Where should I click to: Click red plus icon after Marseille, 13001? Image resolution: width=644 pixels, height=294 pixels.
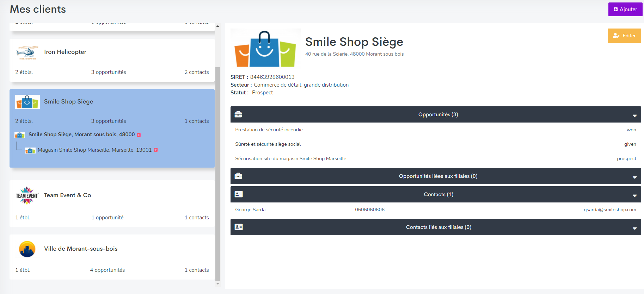point(156,150)
